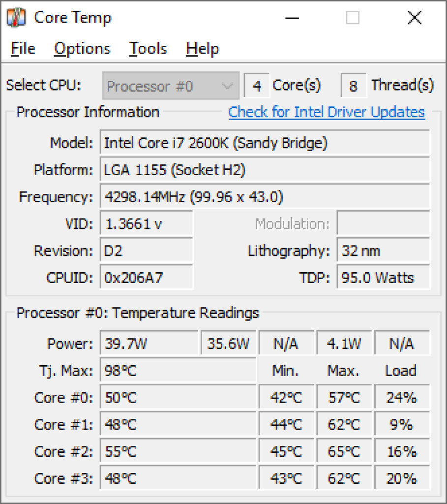The width and height of the screenshot is (447, 504).
Task: Open the Tools menu
Action: tap(147, 48)
